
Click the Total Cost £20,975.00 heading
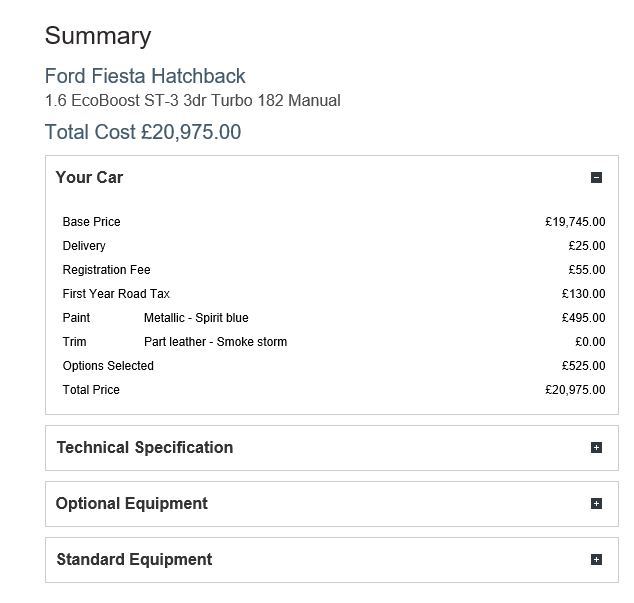tap(143, 132)
